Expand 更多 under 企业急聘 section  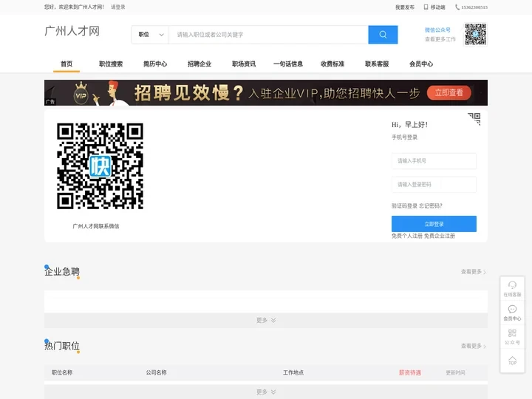[266, 320]
